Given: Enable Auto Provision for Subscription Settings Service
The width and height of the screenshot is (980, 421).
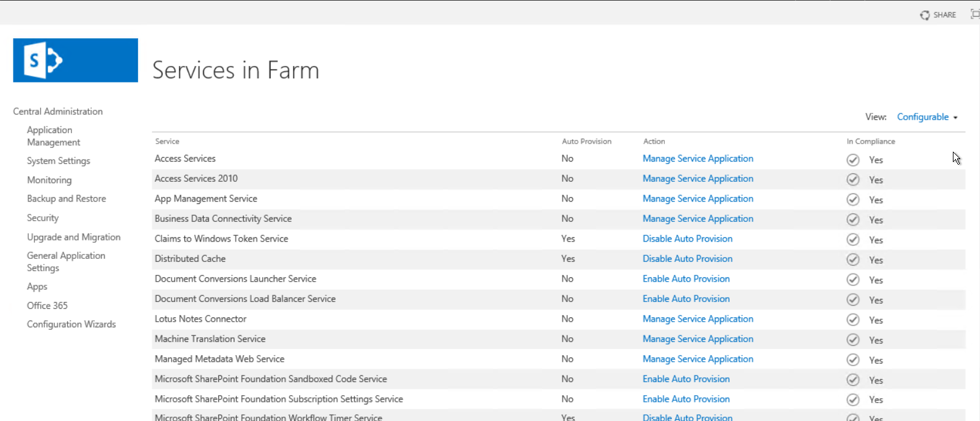Looking at the screenshot, I should tap(686, 399).
